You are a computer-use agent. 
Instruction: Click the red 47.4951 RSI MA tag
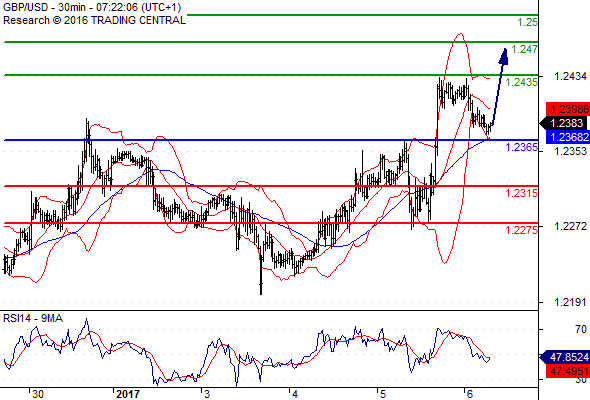[568, 371]
